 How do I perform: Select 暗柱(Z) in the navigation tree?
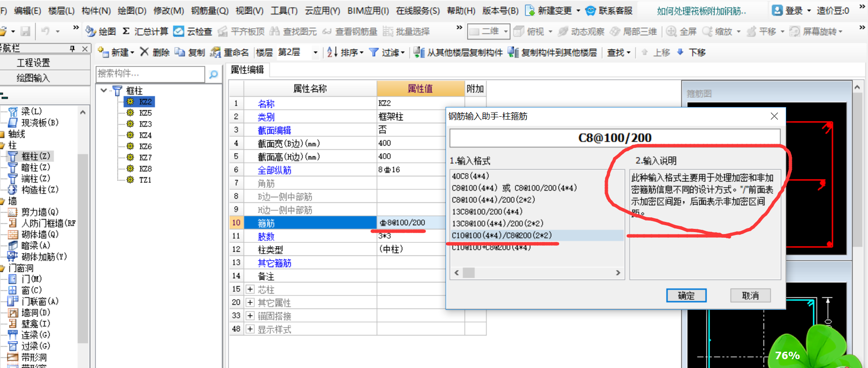pyautogui.click(x=36, y=167)
